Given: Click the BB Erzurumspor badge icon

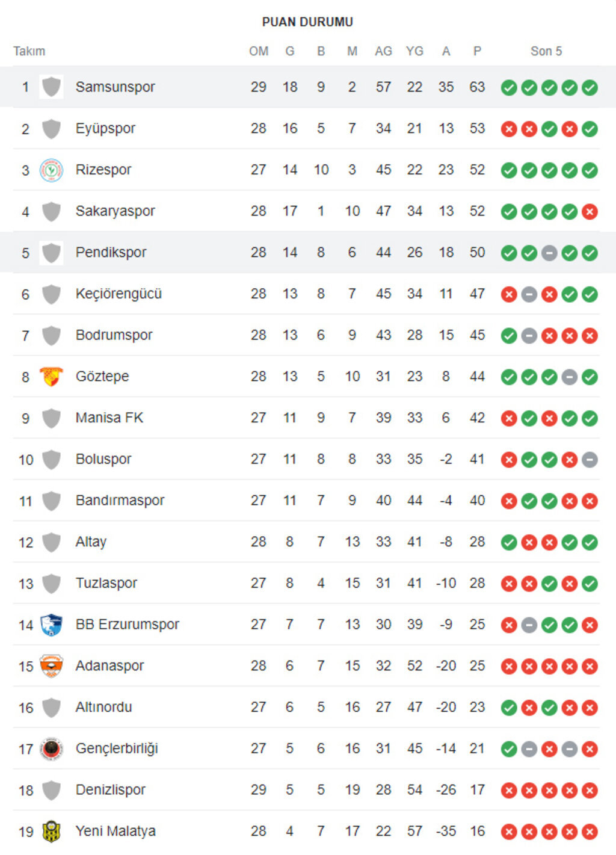Looking at the screenshot, I should tap(51, 625).
